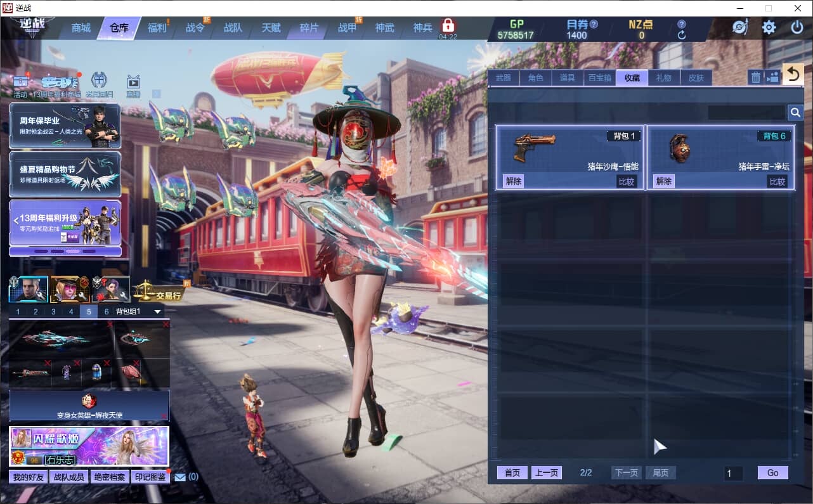Click the collection search text field

[x=747, y=112]
